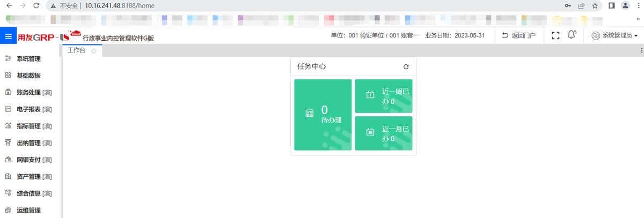Click the 出纳管理 sidebar icon
Screen dimensions: 644x218
[x=8, y=143]
